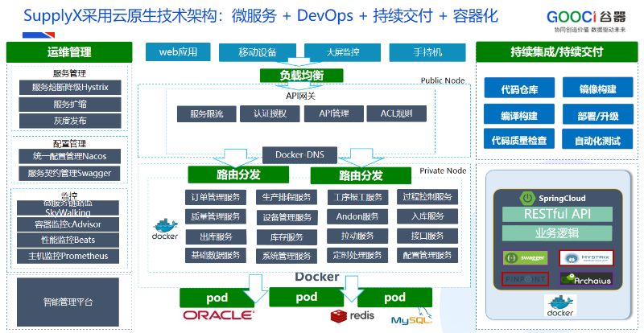644x333 pixels.
Task: Click the 负载均衡 green button
Action: 300,76
